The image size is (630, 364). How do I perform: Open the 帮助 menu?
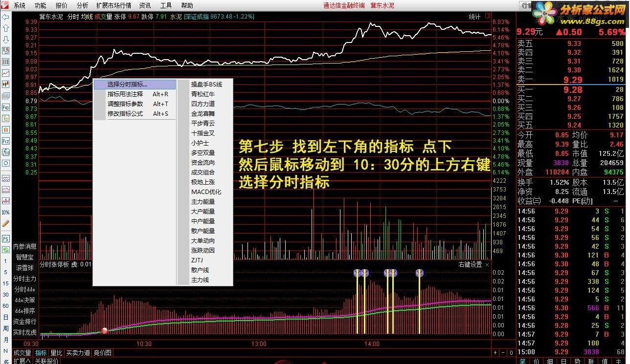pyautogui.click(x=187, y=6)
